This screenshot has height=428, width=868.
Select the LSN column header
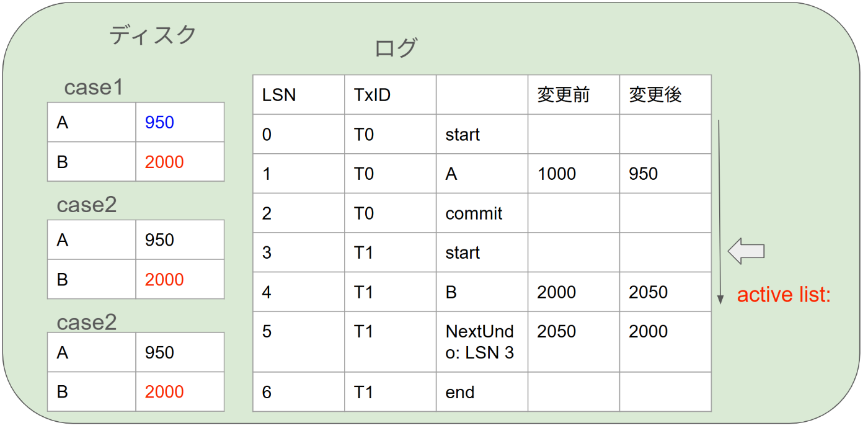click(x=299, y=95)
